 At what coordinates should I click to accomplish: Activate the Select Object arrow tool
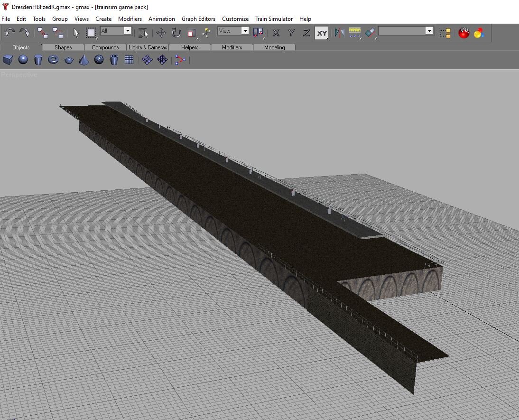[x=76, y=33]
